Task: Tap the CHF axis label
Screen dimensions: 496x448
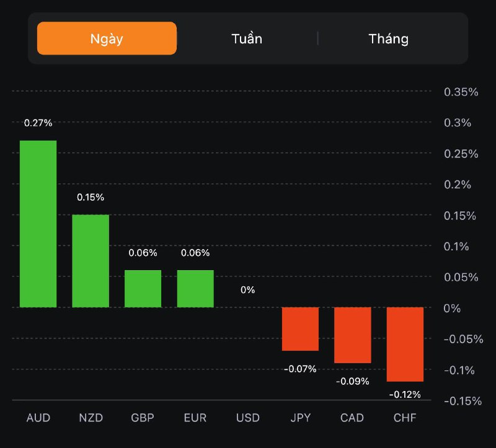Action: 405,418
